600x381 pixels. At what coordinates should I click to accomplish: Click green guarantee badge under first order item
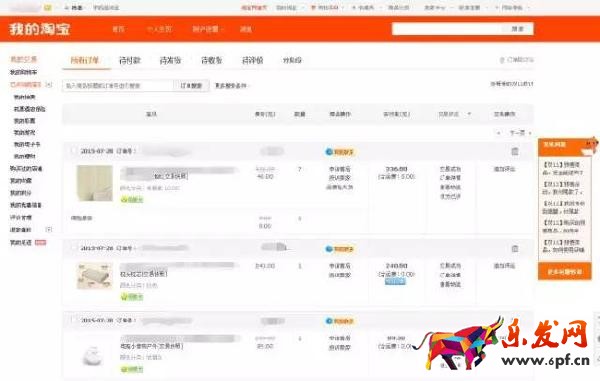tap(132, 199)
